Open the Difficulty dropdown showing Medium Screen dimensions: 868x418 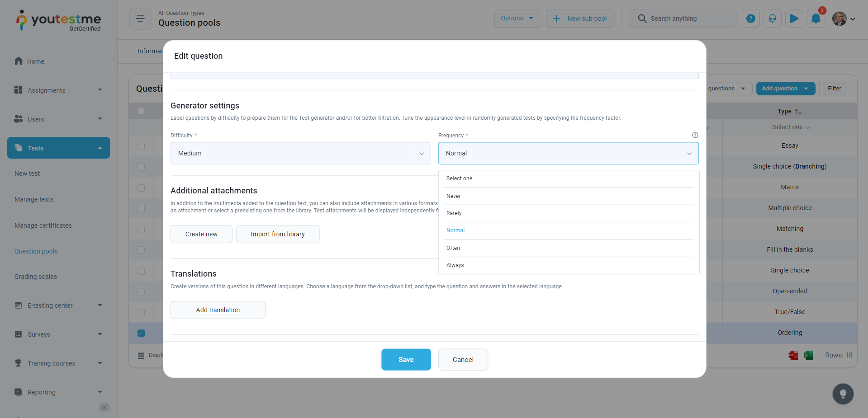[300, 154]
